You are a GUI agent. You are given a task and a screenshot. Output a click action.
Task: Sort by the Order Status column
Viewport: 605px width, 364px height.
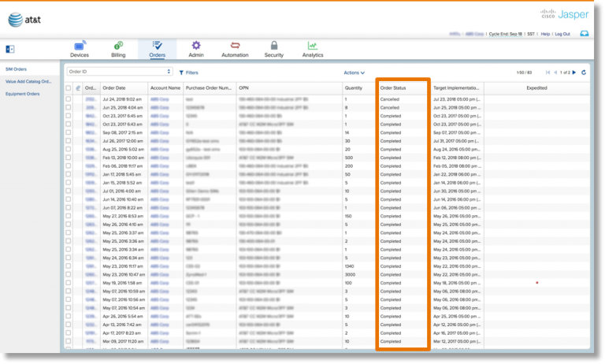[x=393, y=88]
